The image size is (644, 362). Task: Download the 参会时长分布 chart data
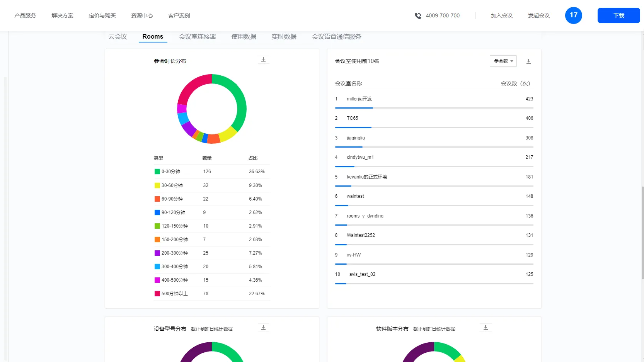pyautogui.click(x=263, y=60)
